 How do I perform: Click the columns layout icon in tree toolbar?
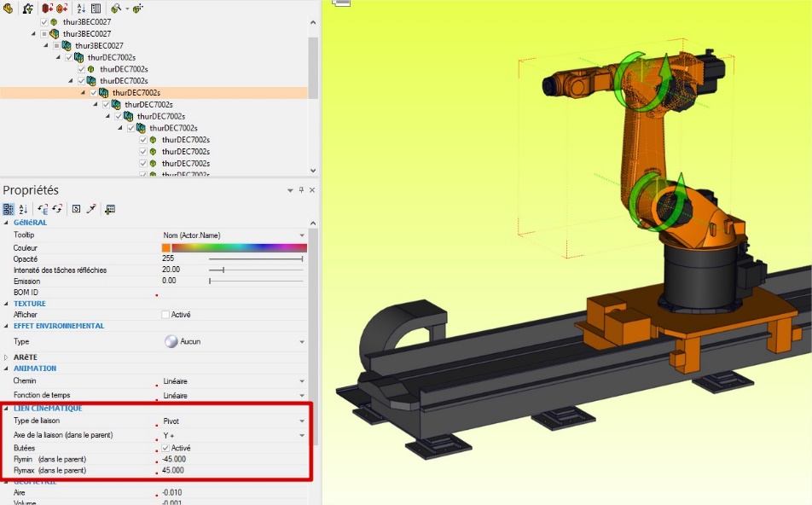click(x=96, y=9)
